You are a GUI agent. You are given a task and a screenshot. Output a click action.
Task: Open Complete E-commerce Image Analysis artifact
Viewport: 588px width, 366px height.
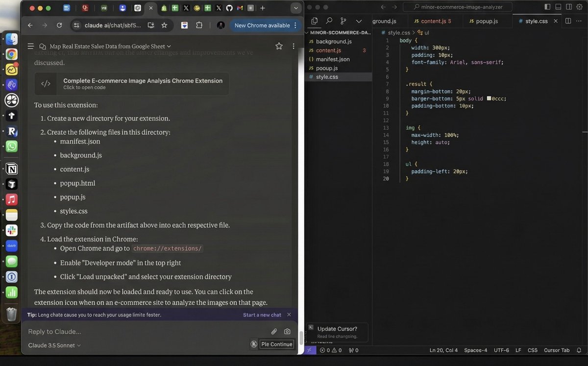132,84
